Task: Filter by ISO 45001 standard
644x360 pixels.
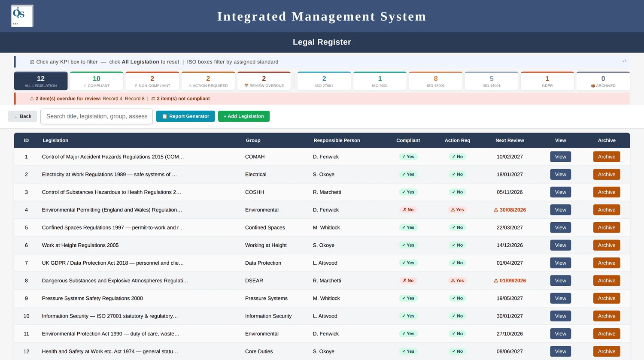Action: (436, 81)
